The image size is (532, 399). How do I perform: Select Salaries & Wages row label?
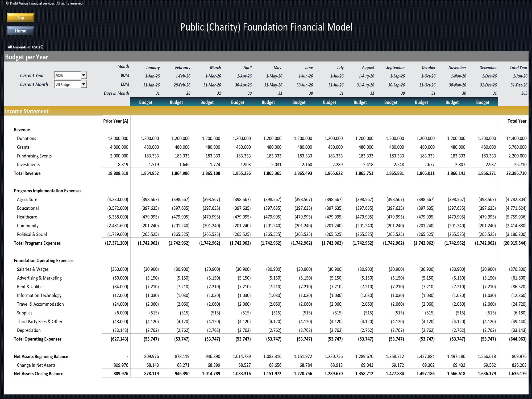pyautogui.click(x=33, y=269)
